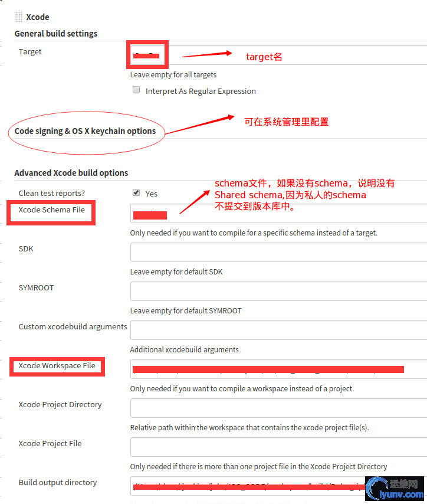427x504 pixels.
Task: Click the Build output directory label
Action: [58, 483]
